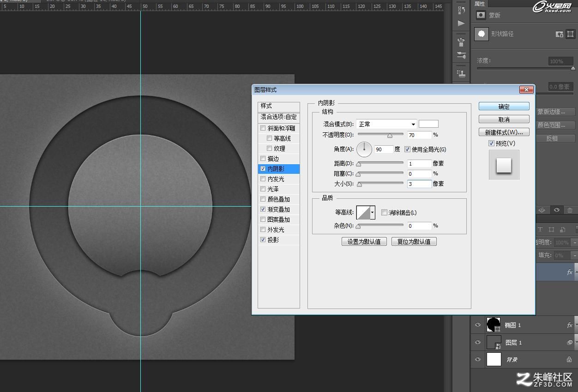The width and height of the screenshot is (578, 392).
Task: Open layer fill 填充 dropdown arrow
Action: click(574, 255)
